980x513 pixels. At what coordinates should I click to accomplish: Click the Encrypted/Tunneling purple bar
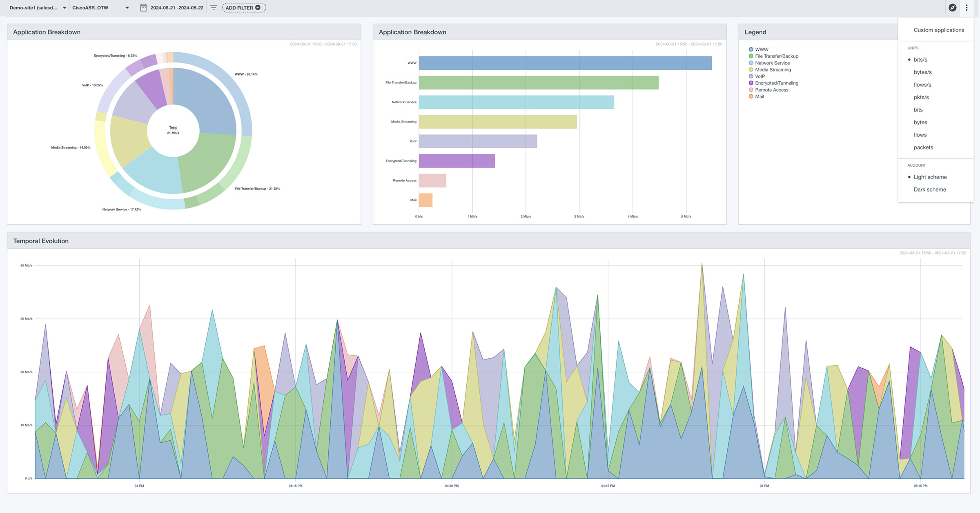tap(457, 161)
